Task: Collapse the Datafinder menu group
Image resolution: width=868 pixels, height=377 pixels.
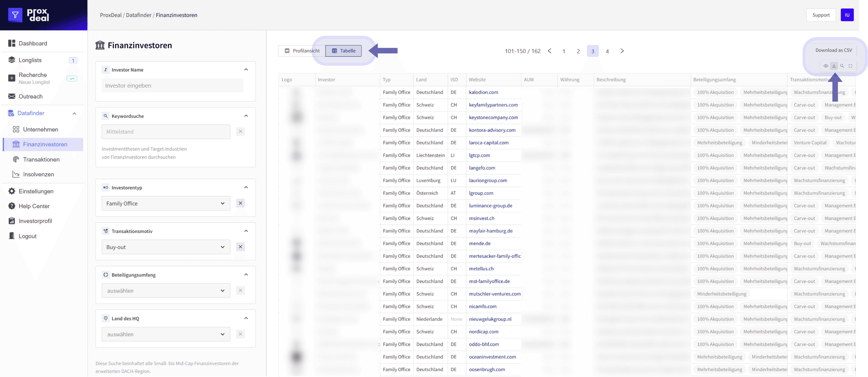Action: coord(74,113)
